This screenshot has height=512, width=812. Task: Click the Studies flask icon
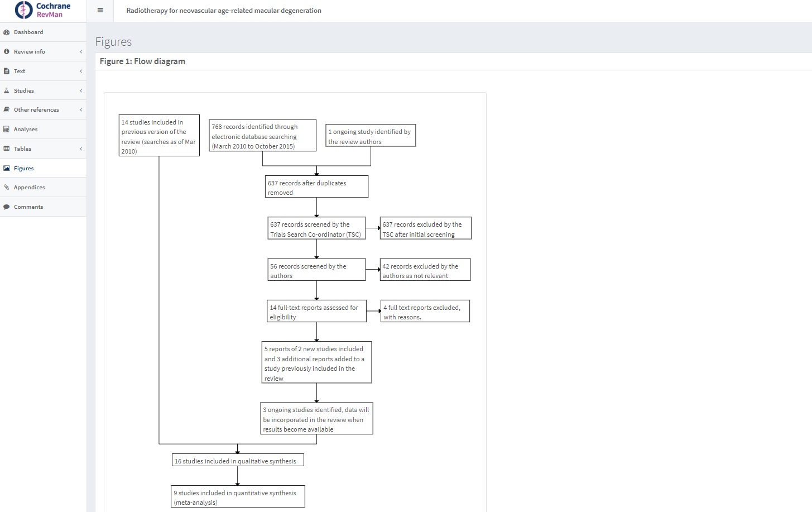pos(7,90)
